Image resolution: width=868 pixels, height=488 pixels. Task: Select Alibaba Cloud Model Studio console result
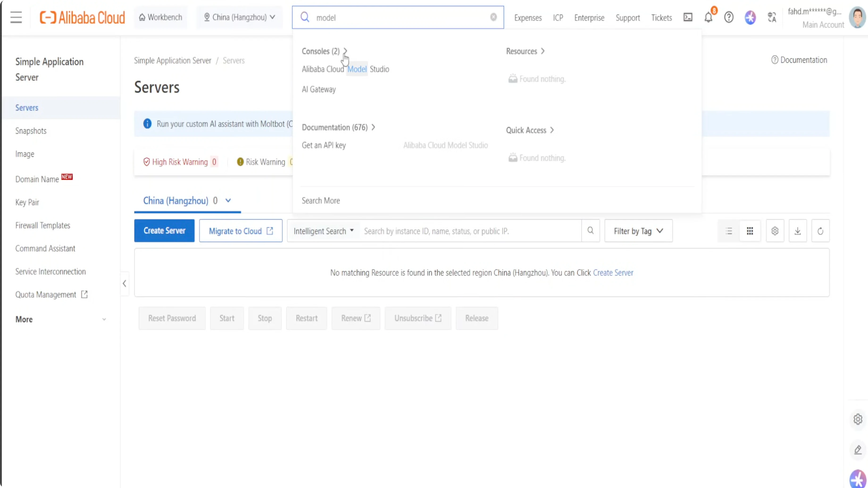345,69
